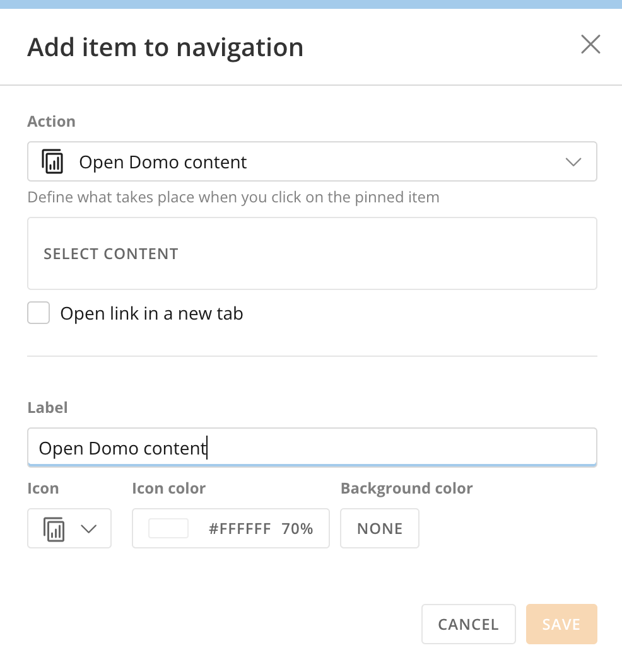
Task: Open the white Icon color swatch
Action: click(x=168, y=528)
